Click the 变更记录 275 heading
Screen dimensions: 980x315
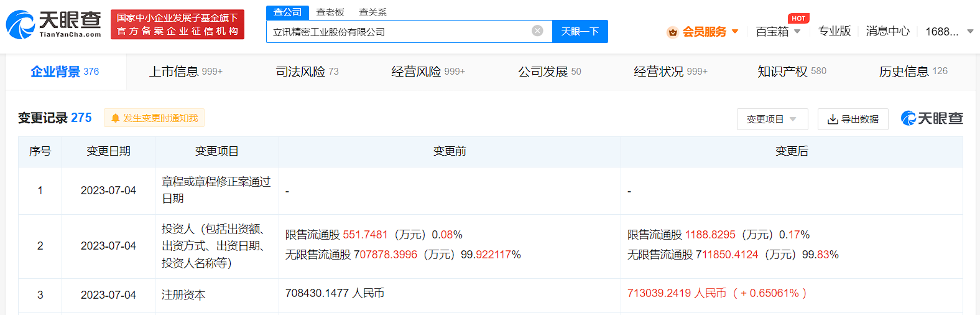55,118
